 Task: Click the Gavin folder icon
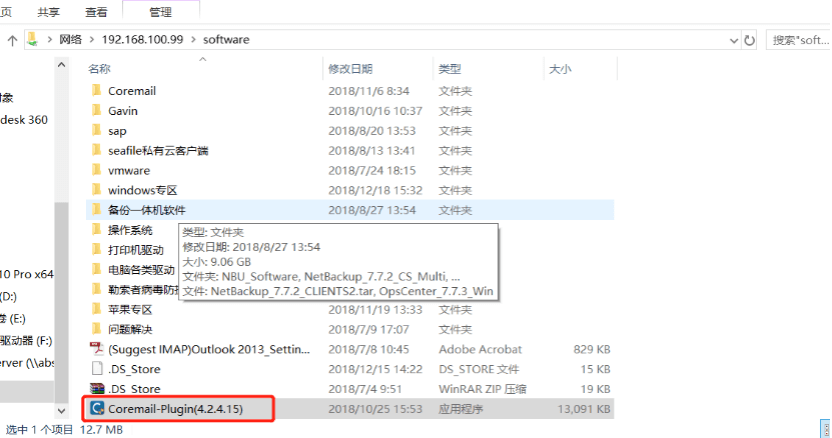point(97,110)
